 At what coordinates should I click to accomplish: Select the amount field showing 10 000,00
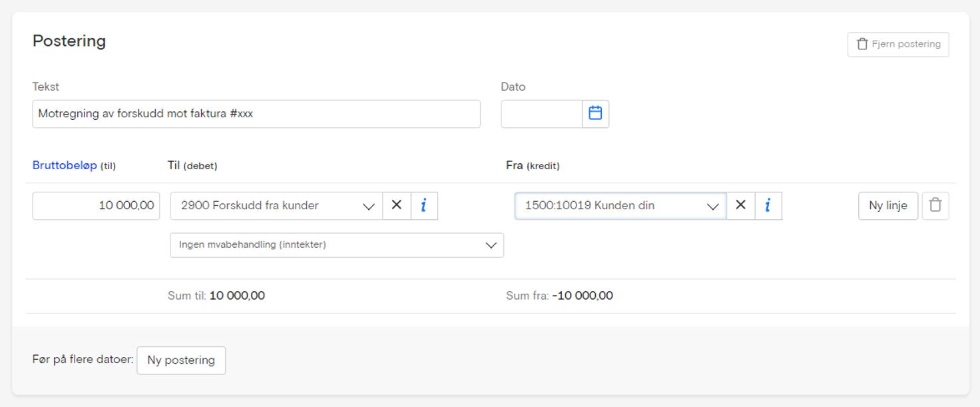coord(95,206)
